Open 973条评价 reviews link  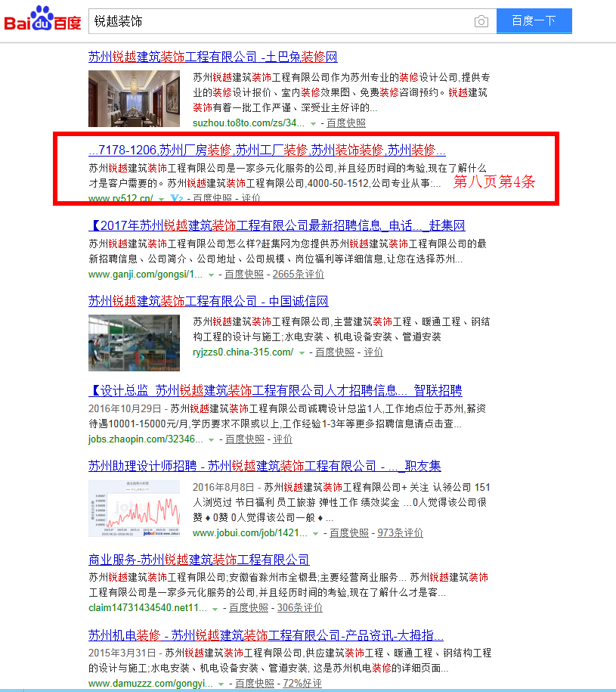(401, 532)
